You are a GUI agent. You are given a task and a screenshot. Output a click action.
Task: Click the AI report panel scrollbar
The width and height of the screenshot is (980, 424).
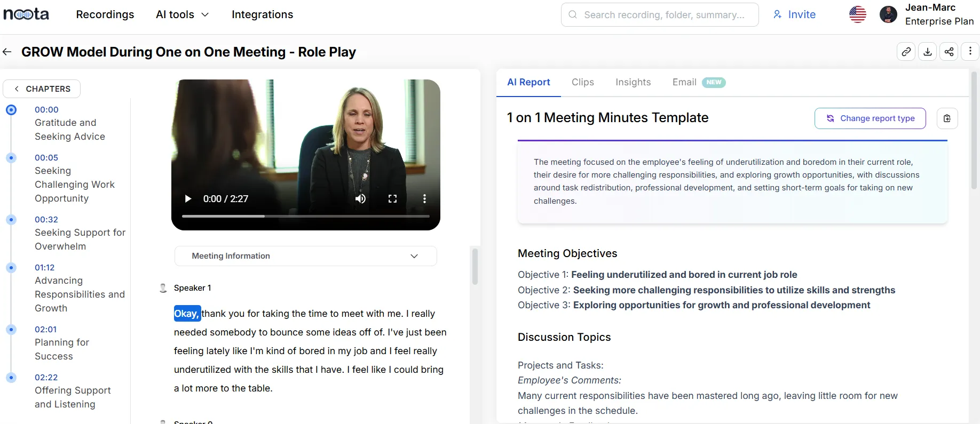[974, 131]
